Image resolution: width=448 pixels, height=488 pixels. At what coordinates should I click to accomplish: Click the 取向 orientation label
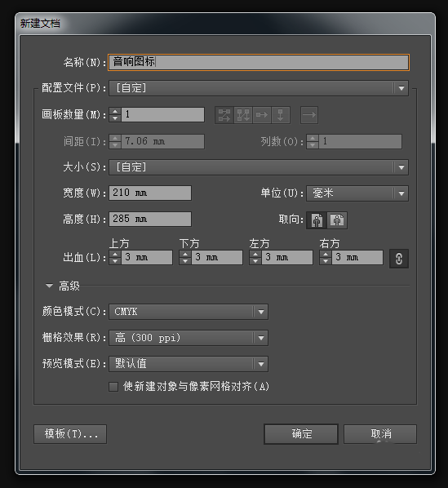[x=291, y=220]
